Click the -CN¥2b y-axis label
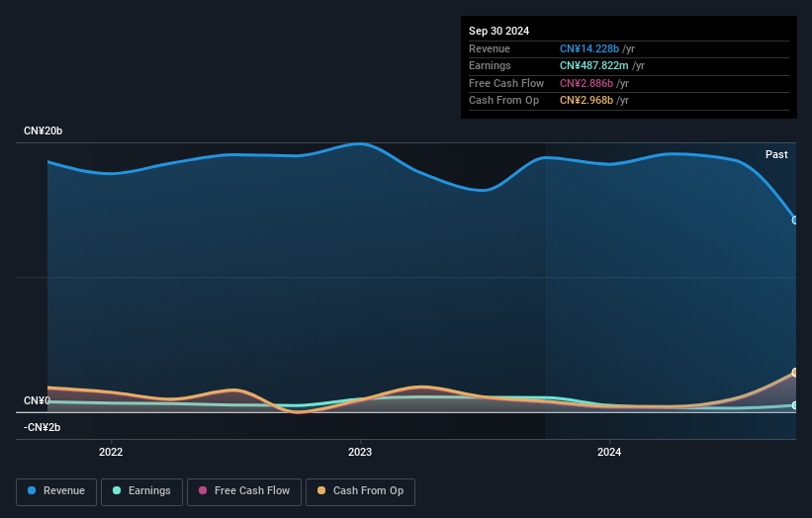Image resolution: width=812 pixels, height=518 pixels. coord(42,427)
